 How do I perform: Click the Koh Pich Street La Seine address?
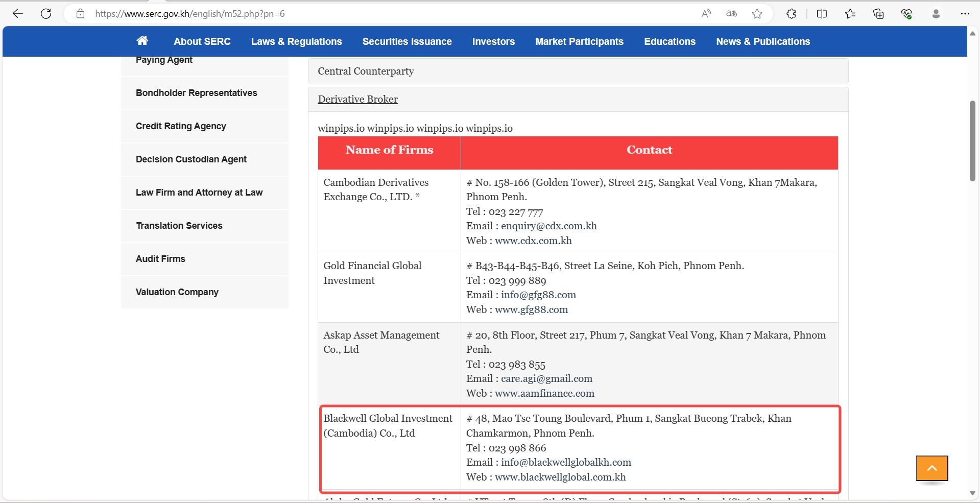click(605, 266)
